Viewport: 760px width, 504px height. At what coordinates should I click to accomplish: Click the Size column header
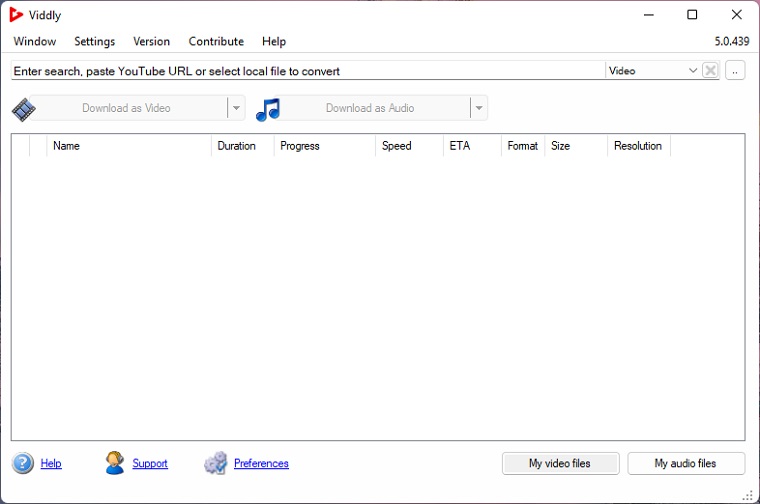click(x=576, y=145)
